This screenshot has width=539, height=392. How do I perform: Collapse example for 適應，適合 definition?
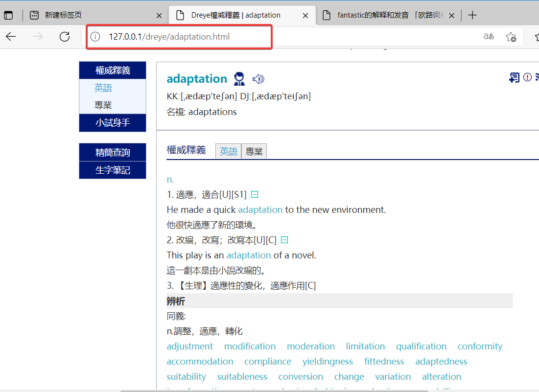tap(255, 194)
